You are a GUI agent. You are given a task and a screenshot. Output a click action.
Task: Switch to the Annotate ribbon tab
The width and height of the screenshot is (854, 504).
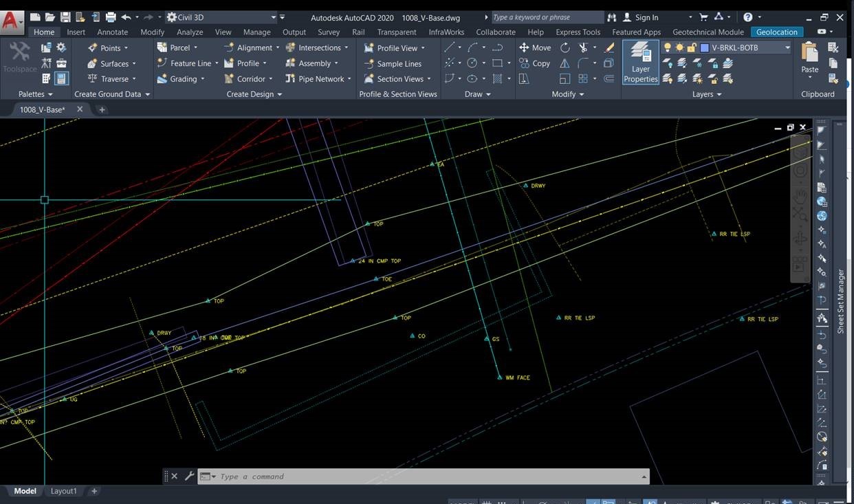pyautogui.click(x=113, y=32)
